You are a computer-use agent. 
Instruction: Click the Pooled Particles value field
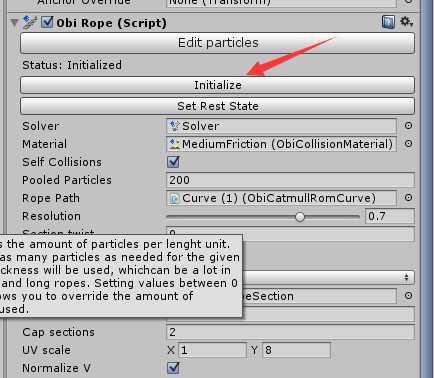290,180
